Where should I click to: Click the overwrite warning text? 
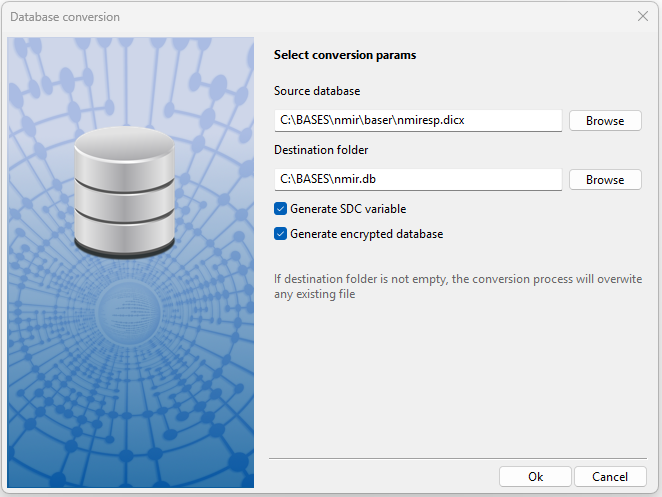point(458,287)
